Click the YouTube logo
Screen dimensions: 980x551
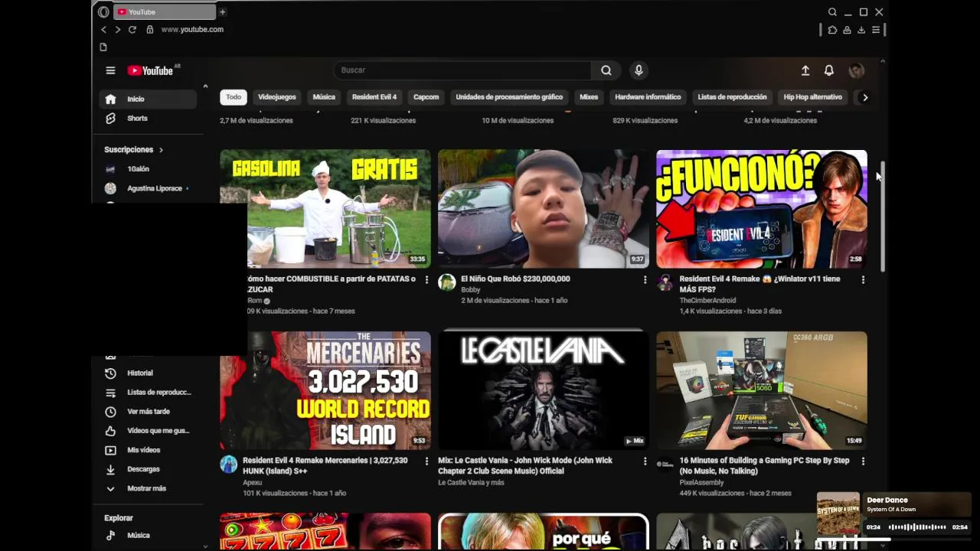pyautogui.click(x=152, y=70)
